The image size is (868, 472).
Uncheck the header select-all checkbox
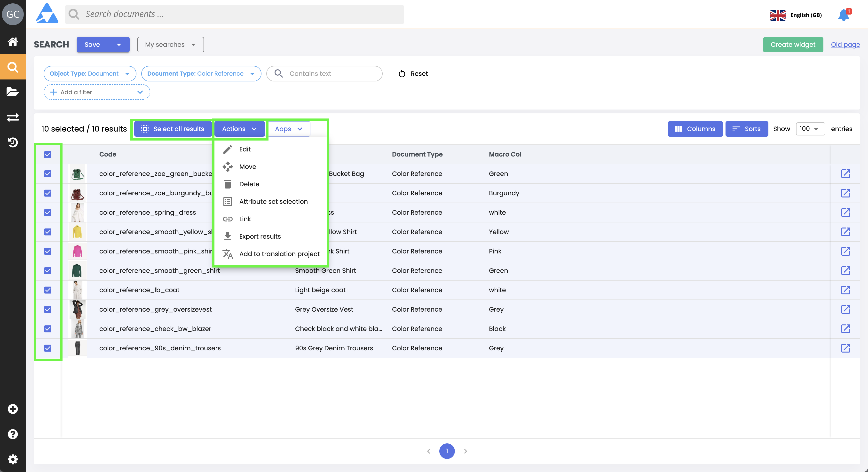coord(48,155)
